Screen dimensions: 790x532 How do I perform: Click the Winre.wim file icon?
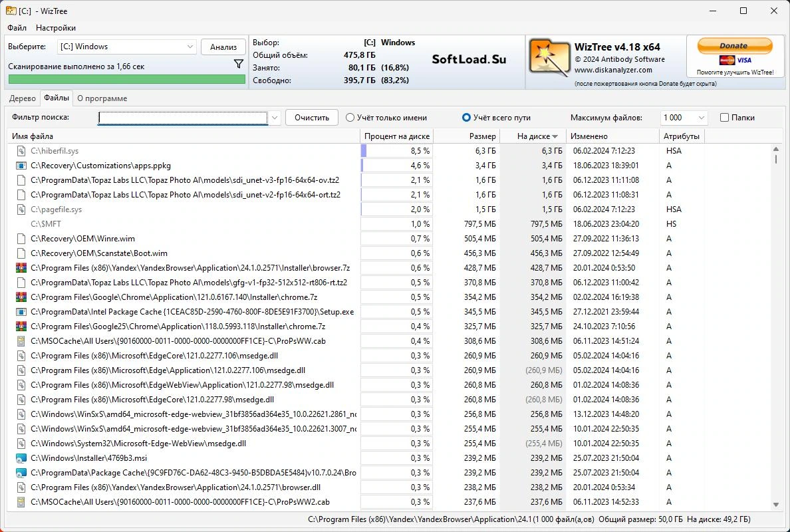coord(21,238)
